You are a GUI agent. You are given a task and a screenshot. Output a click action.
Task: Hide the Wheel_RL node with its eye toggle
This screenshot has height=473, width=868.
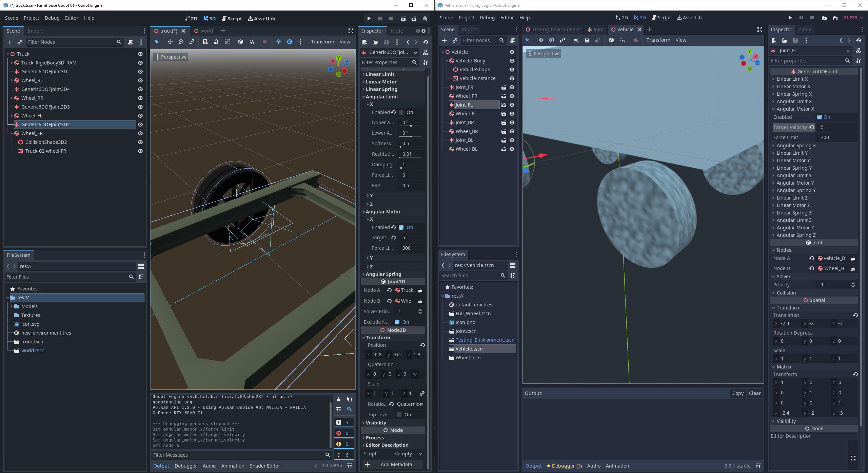click(140, 80)
